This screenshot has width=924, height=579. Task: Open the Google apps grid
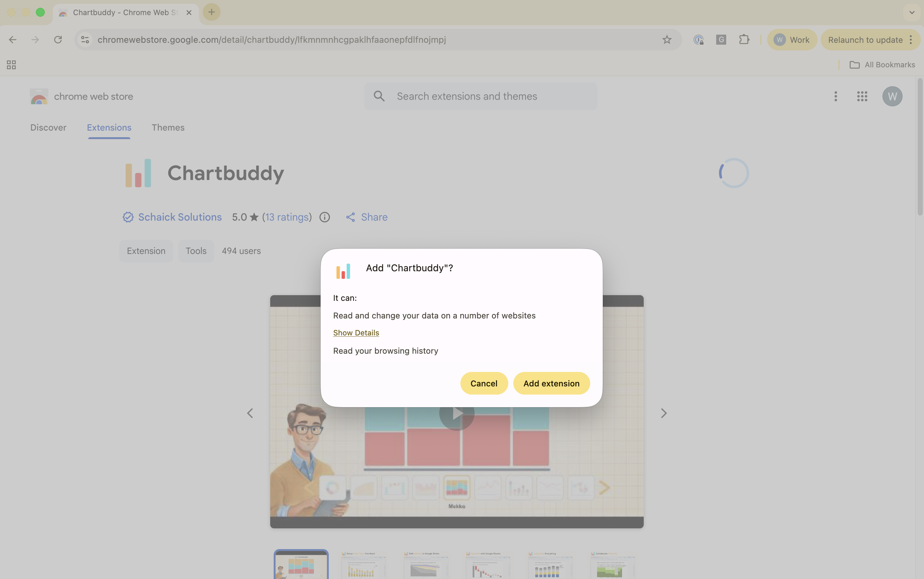(862, 96)
